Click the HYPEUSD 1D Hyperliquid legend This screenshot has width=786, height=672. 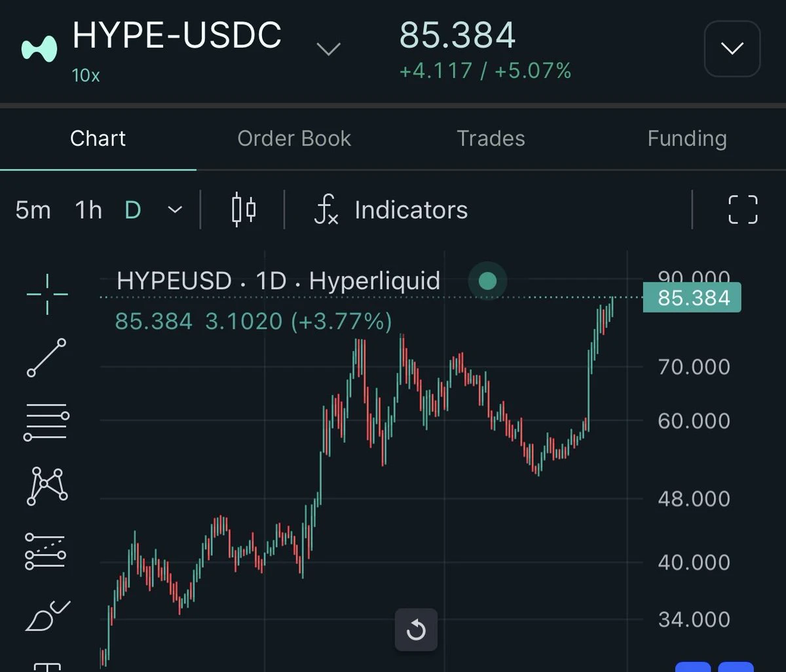pyautogui.click(x=278, y=281)
